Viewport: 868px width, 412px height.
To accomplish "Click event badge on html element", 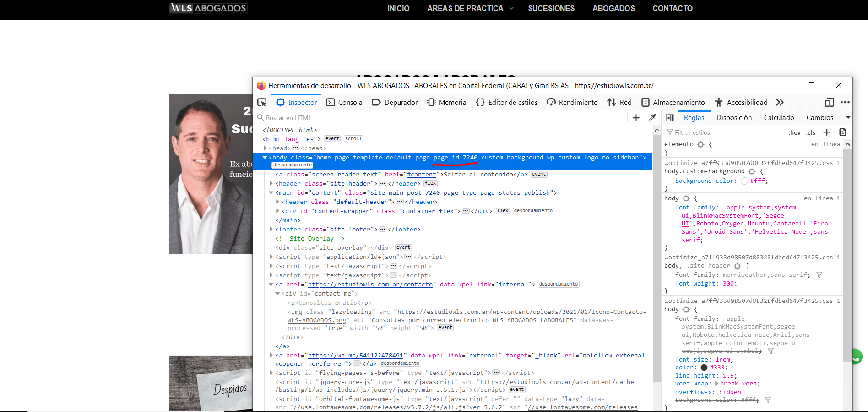I will [332, 139].
